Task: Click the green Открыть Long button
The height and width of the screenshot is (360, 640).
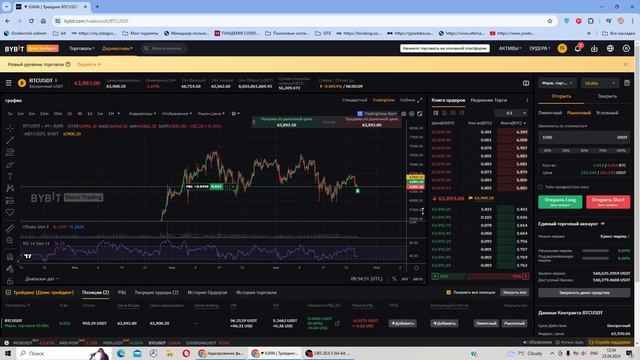Action: [x=560, y=202]
